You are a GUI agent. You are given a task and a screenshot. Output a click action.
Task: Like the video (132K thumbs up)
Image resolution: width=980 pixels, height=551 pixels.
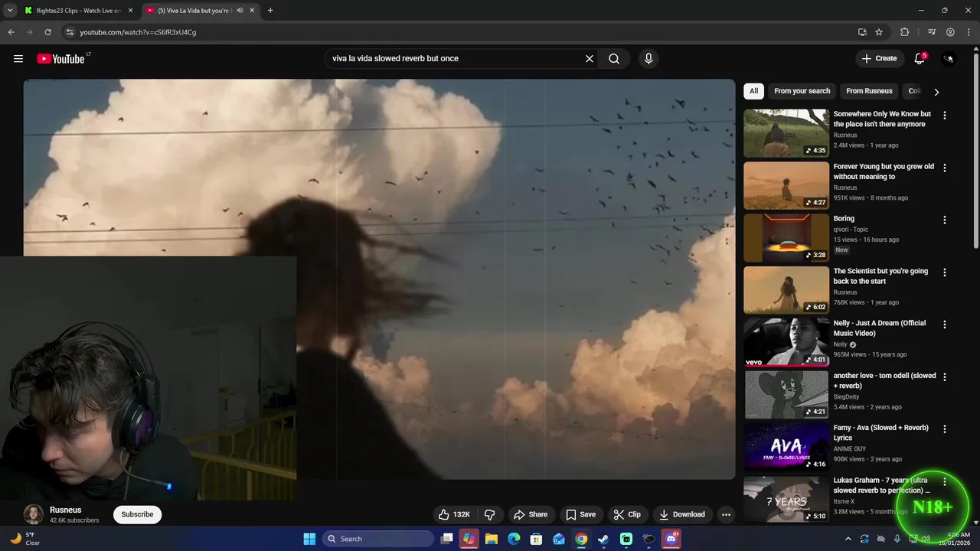tap(454, 514)
